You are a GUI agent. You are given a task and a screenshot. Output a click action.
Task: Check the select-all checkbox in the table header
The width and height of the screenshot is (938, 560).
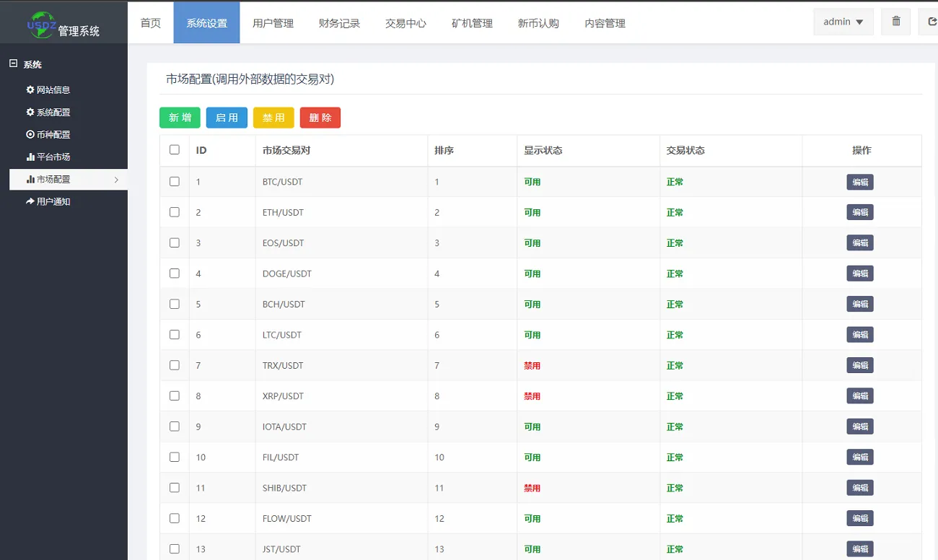click(174, 150)
